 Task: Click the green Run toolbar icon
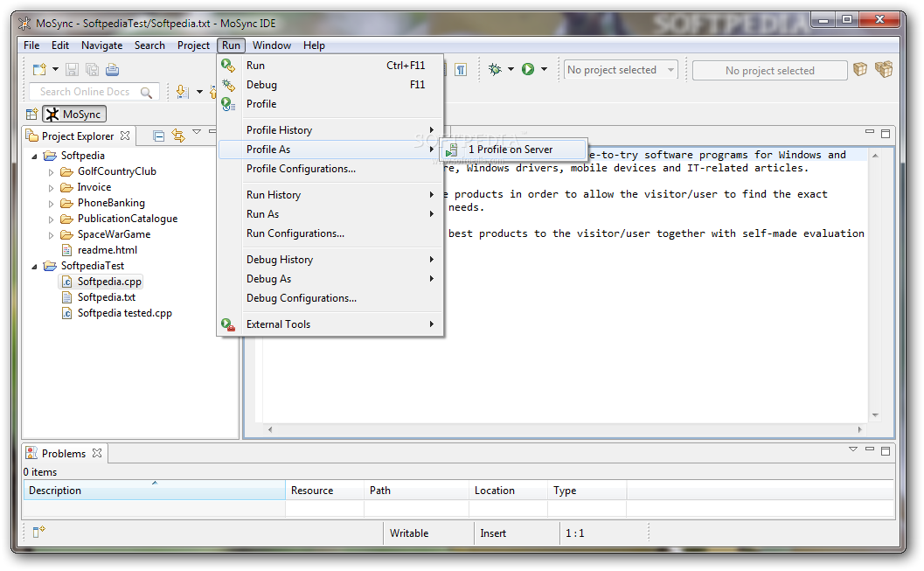pyautogui.click(x=528, y=70)
